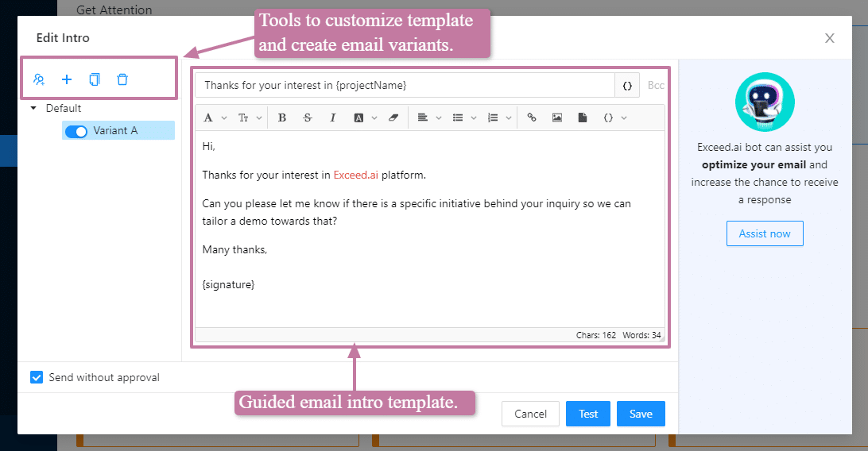Show the Bcc field
Viewport: 868px width, 451px height.
(656, 86)
